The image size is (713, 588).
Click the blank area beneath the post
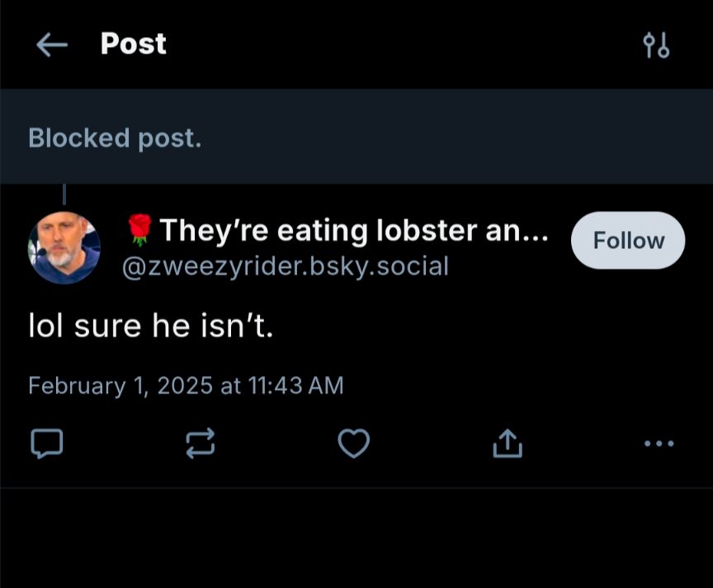[356, 540]
